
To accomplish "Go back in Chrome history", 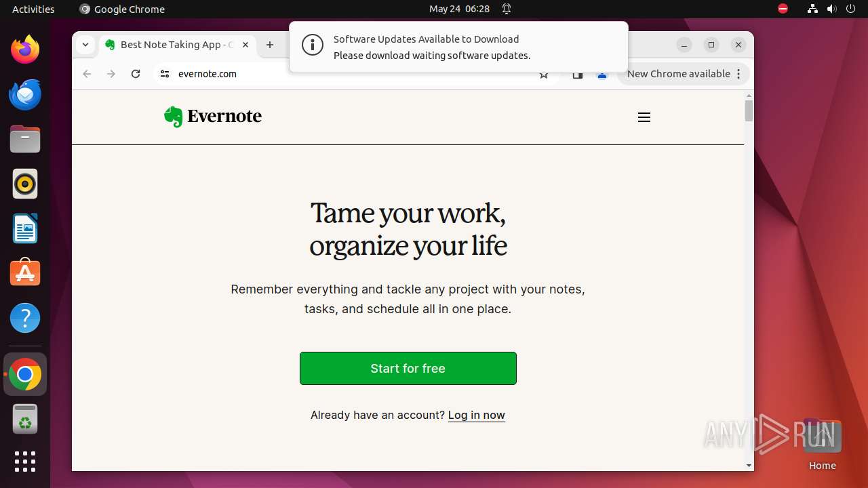I will (87, 74).
